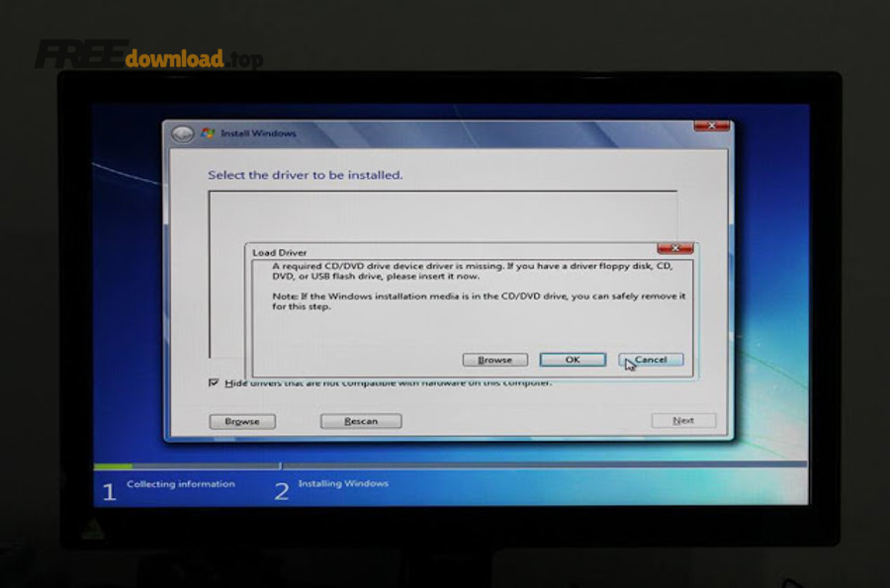Click the "Note: If the Windows installation media" text
890x588 pixels.
[x=479, y=301]
